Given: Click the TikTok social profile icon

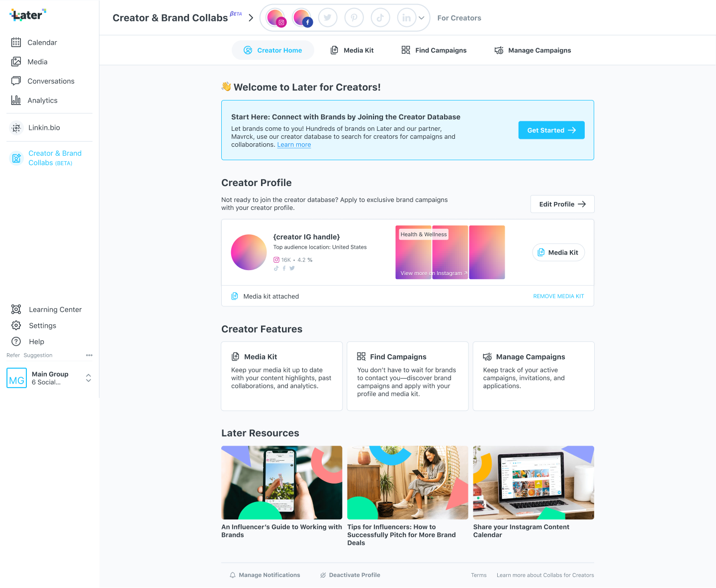Looking at the screenshot, I should (x=380, y=18).
